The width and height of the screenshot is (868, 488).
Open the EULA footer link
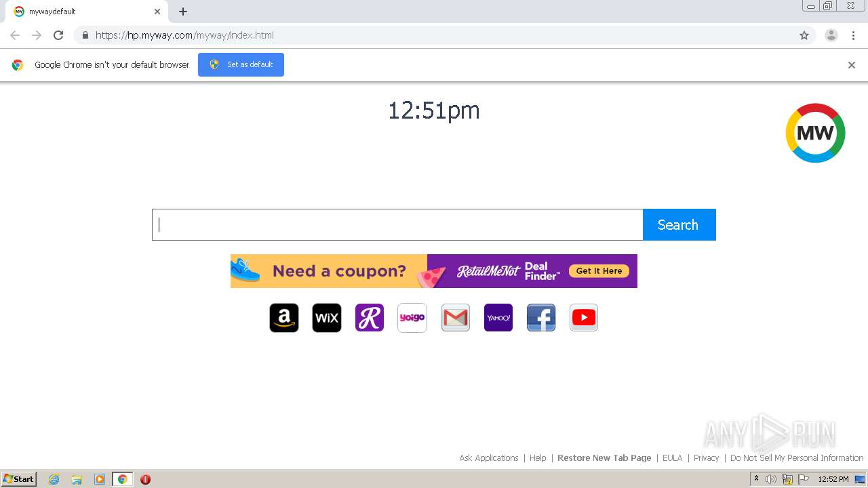672,458
